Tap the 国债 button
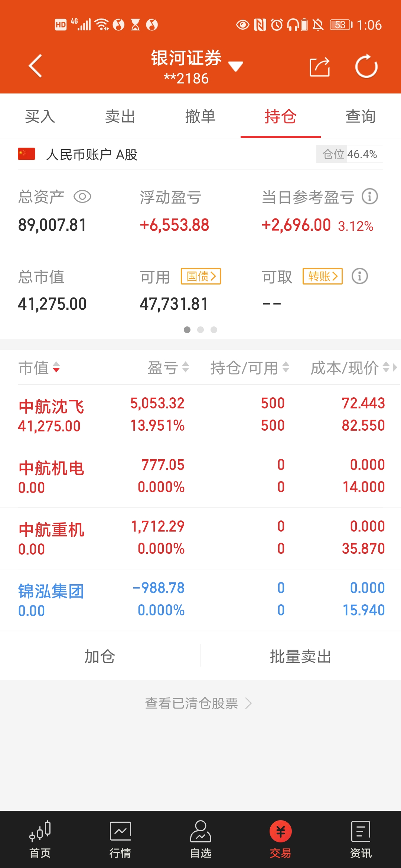 [201, 276]
